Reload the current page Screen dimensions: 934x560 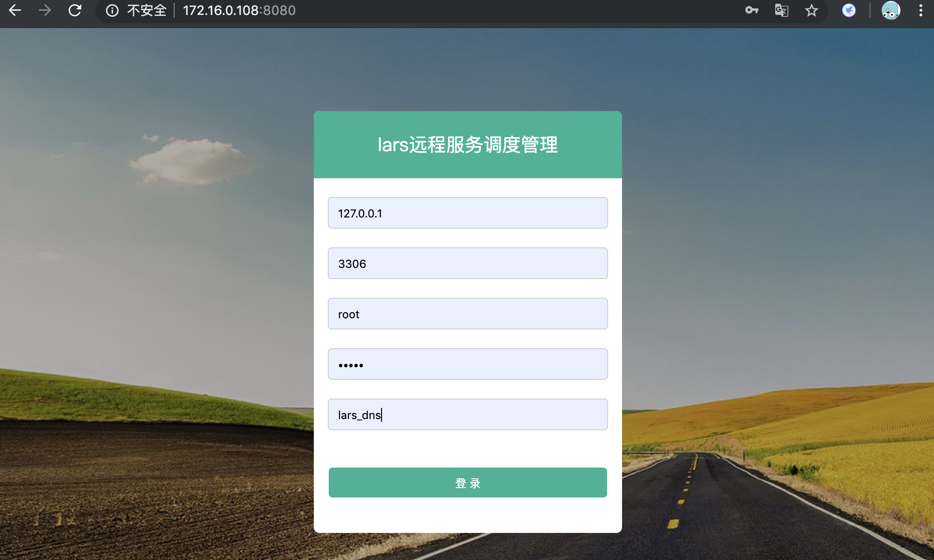75,10
